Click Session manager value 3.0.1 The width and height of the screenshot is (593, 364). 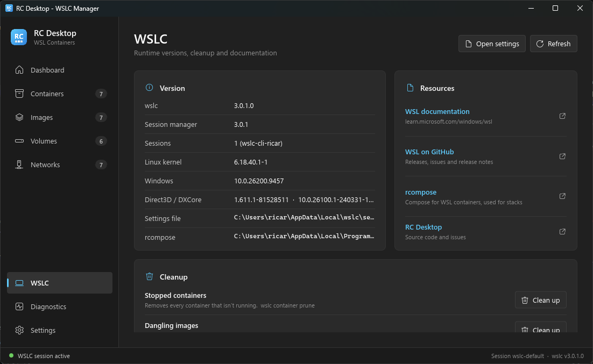pyautogui.click(x=241, y=124)
